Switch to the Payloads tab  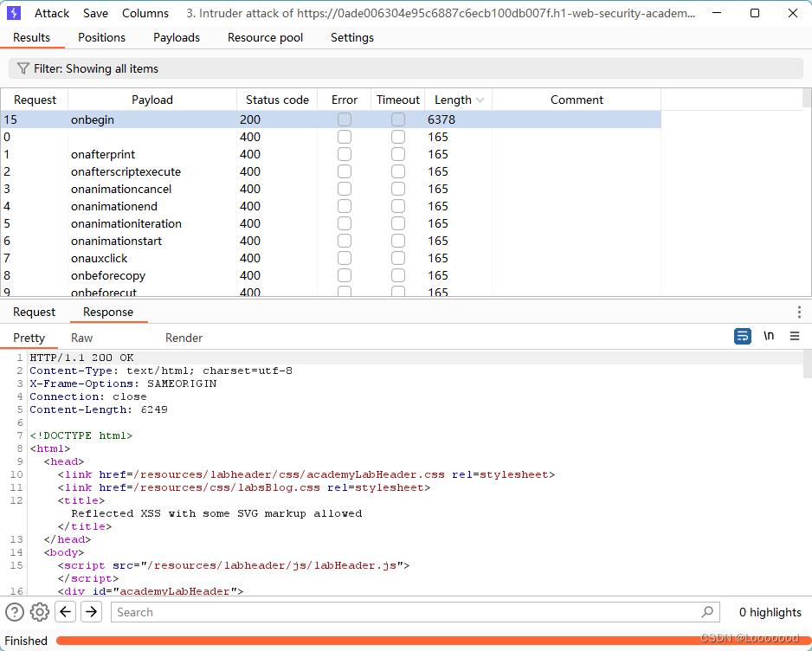[x=177, y=37]
